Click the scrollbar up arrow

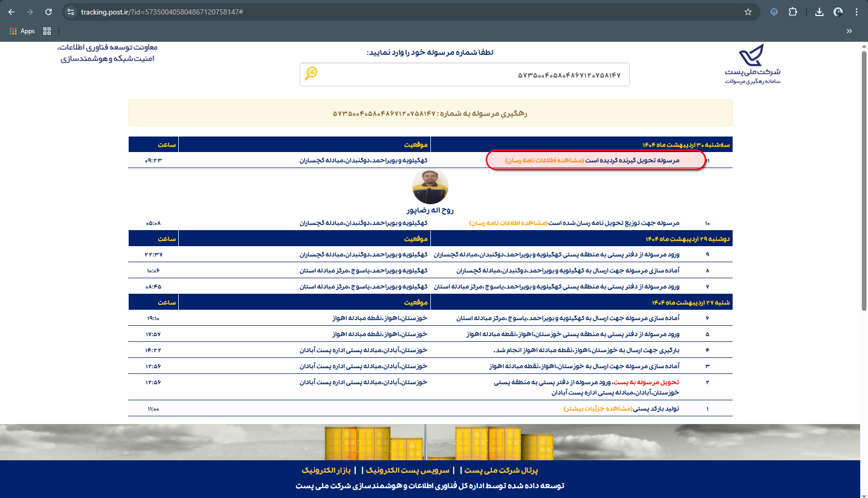point(864,46)
